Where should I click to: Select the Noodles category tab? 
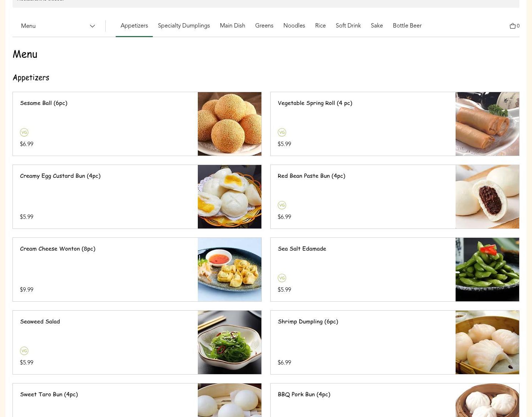[x=294, y=26]
